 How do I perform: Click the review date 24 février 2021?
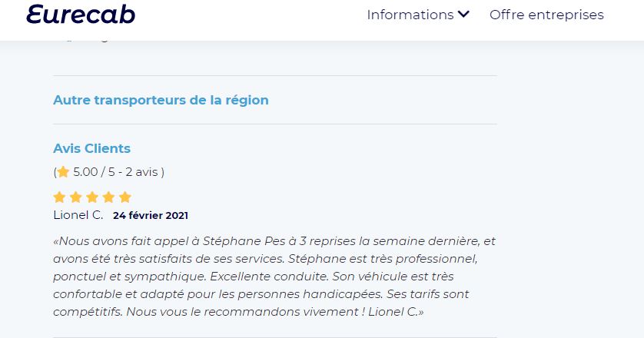click(x=151, y=215)
